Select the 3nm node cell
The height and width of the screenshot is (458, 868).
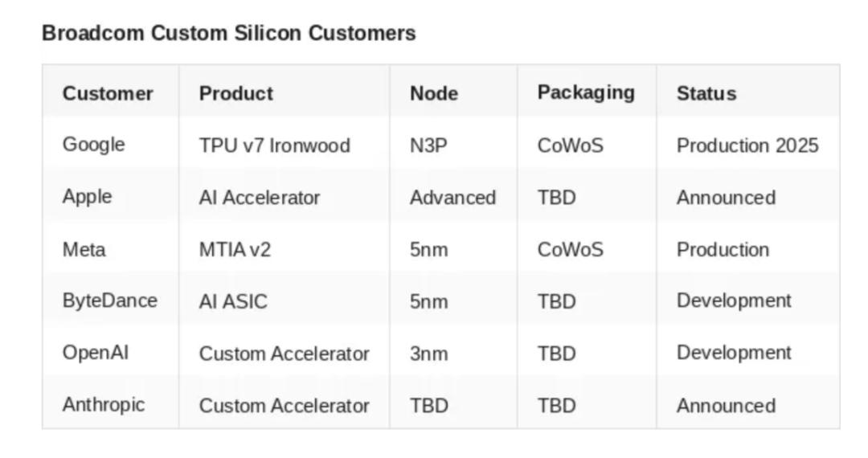429,354
